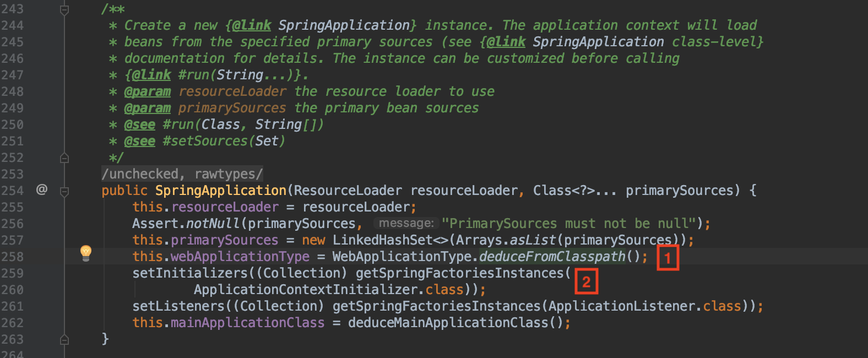Click line number 243 in the gutter

click(12, 9)
